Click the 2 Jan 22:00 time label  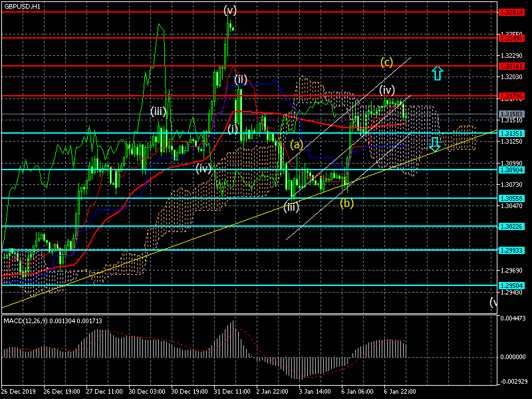point(273,391)
